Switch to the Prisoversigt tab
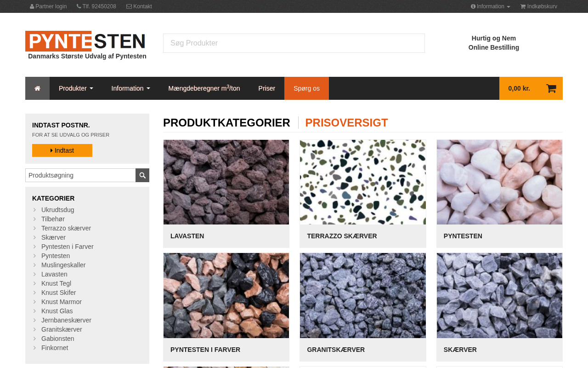The width and height of the screenshot is (588, 368). tap(346, 123)
